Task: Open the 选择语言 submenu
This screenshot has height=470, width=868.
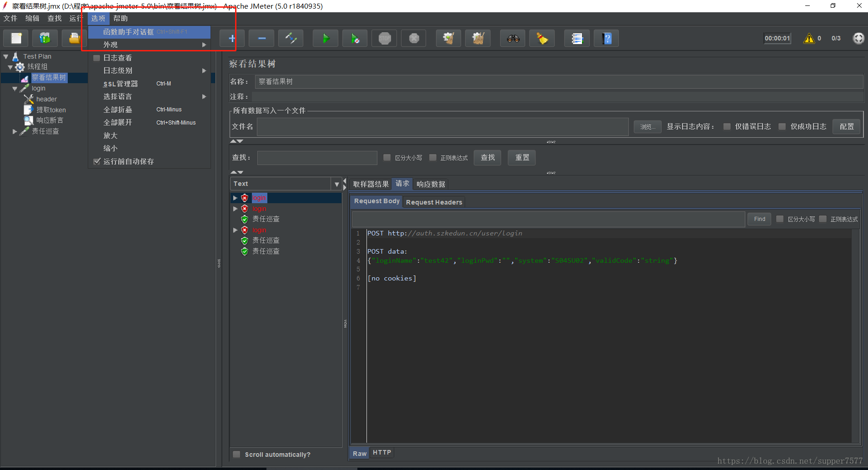Action: pos(149,96)
